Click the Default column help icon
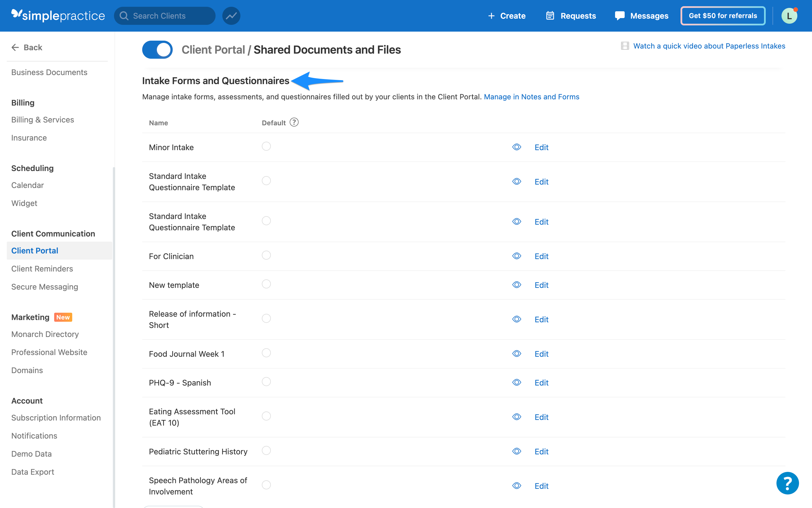Screen dimensions: 812x508 [x=294, y=122]
